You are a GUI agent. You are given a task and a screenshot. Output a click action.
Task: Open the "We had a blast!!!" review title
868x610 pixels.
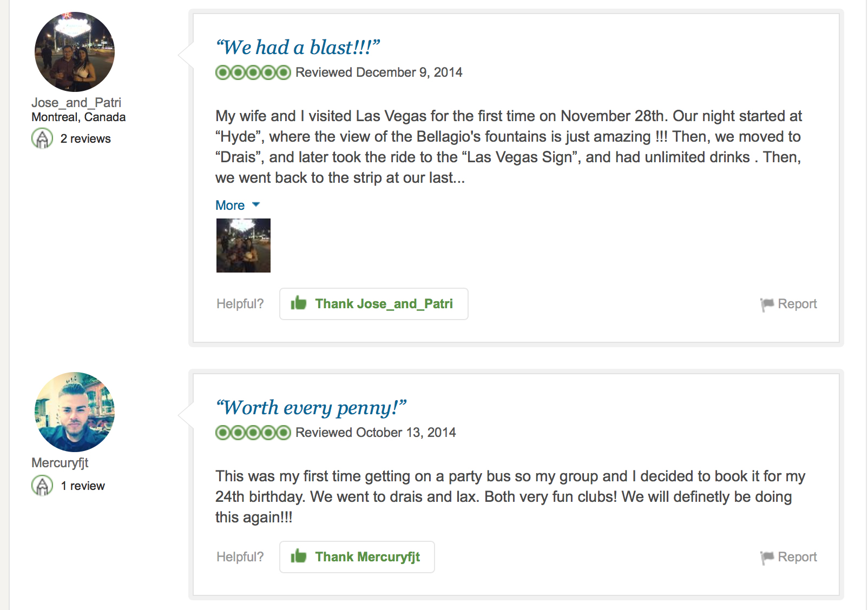pyautogui.click(x=298, y=48)
